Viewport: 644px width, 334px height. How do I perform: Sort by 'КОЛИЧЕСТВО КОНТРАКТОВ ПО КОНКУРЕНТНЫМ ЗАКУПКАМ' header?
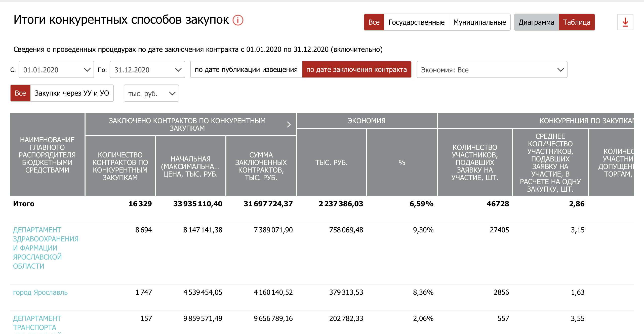pyautogui.click(x=120, y=166)
